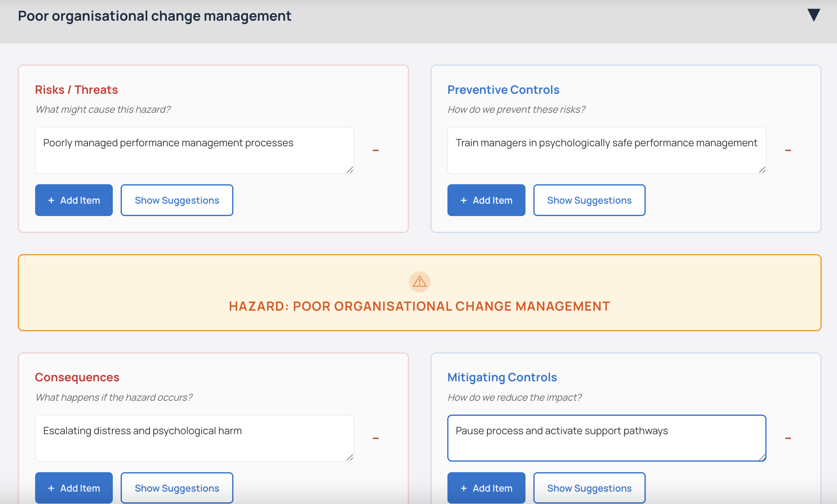Remove the Pause process mitigating control item
Image resolution: width=837 pixels, height=504 pixels.
click(x=788, y=438)
